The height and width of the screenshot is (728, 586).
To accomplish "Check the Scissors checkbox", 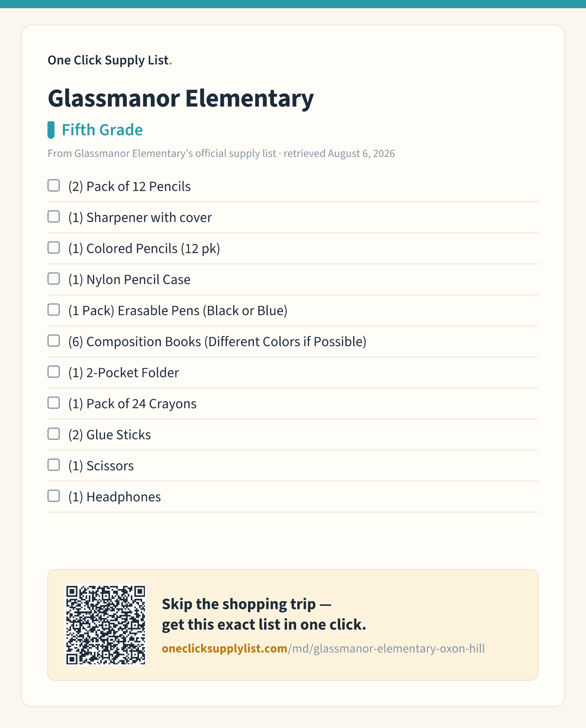I will (x=54, y=465).
